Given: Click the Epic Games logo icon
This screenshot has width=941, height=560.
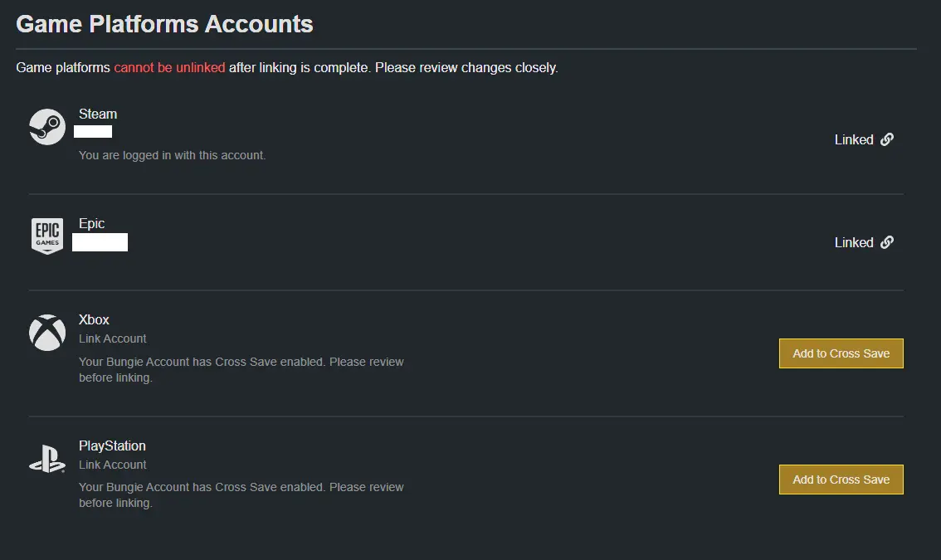Looking at the screenshot, I should 47,236.
